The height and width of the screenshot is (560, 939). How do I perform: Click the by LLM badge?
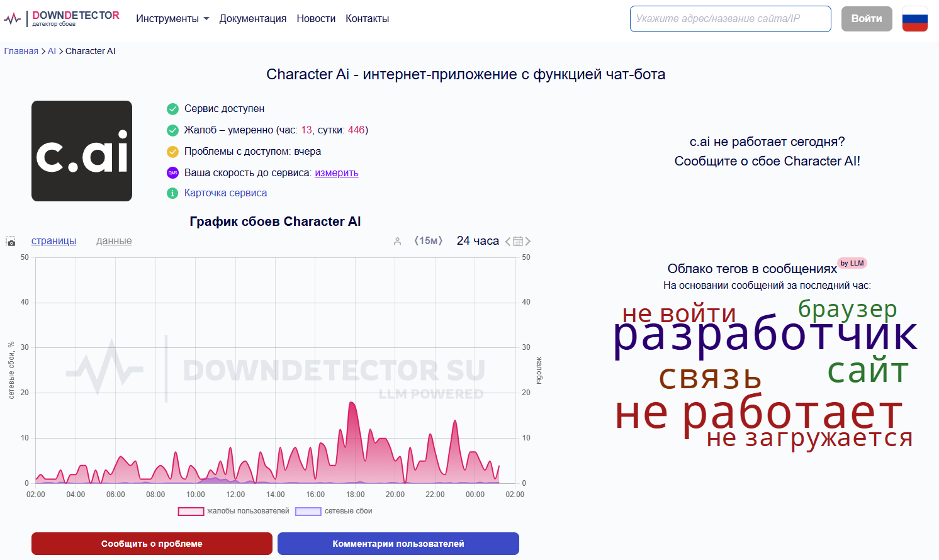point(852,263)
